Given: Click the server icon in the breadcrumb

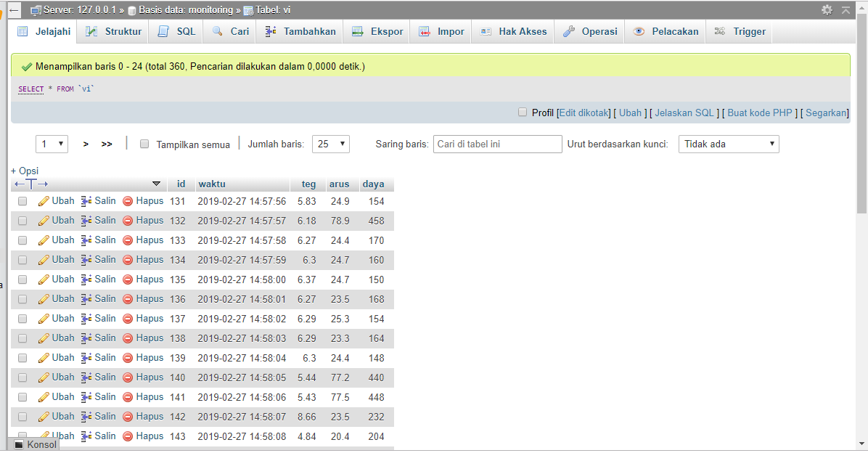Looking at the screenshot, I should click(36, 10).
